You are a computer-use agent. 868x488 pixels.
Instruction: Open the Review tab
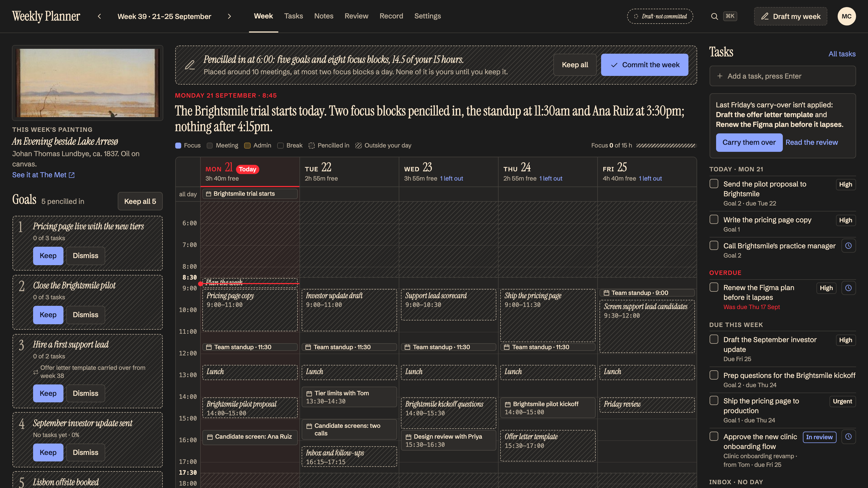pyautogui.click(x=356, y=16)
